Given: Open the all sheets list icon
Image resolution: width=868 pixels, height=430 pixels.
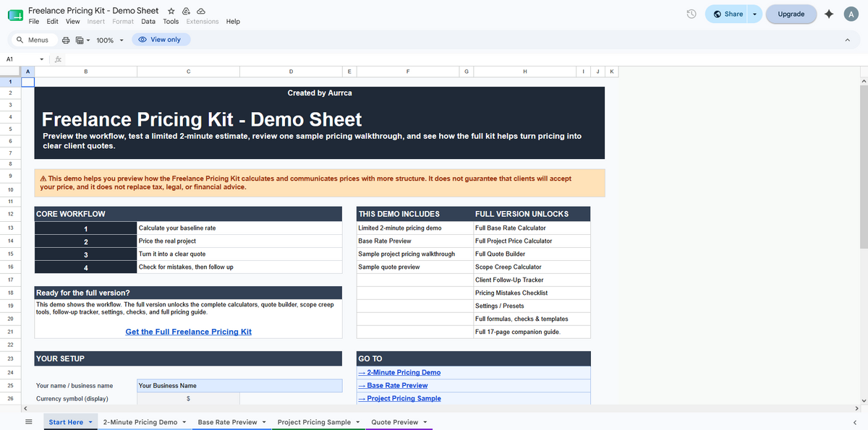Looking at the screenshot, I should pyautogui.click(x=29, y=422).
